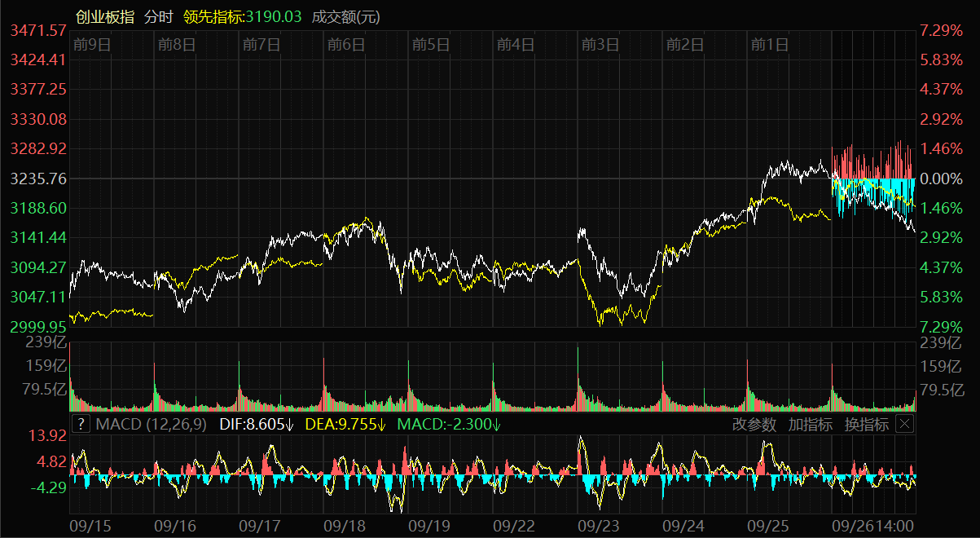This screenshot has height=538, width=980.
Task: Click the 09/24 date label
Action: (683, 527)
